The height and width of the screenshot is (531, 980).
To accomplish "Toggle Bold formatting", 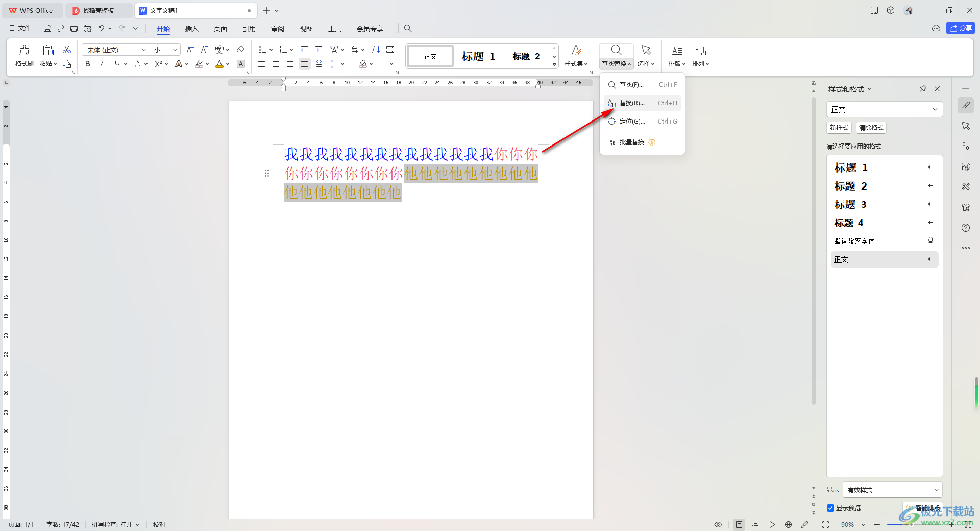I will click(x=88, y=64).
